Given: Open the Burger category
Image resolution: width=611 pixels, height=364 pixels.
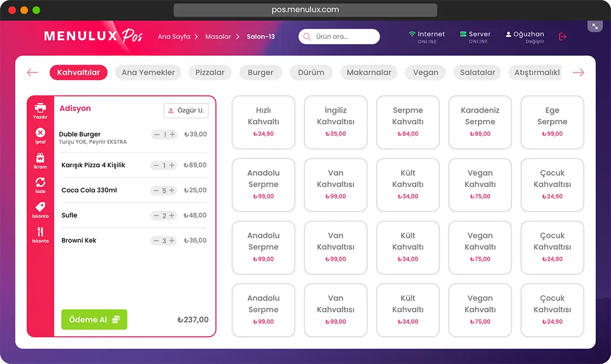Looking at the screenshot, I should [260, 72].
